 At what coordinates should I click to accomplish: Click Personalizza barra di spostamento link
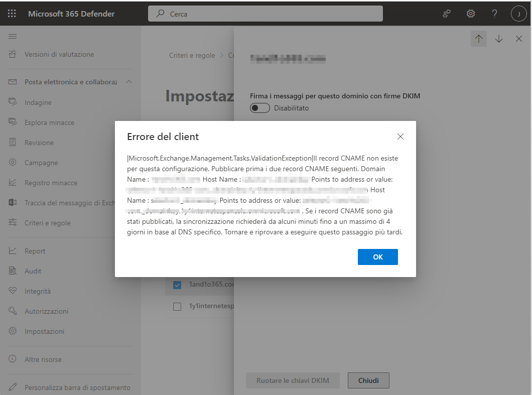pyautogui.click(x=77, y=387)
